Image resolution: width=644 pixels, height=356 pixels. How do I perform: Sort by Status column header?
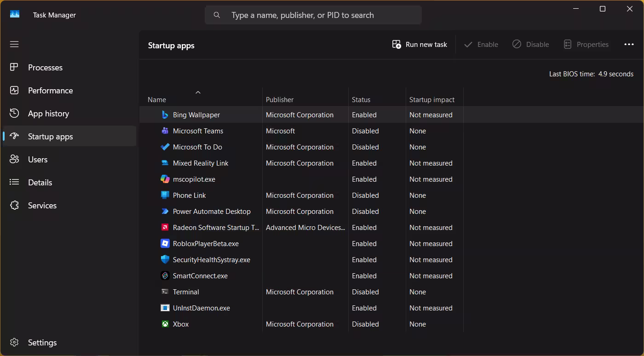377,97
